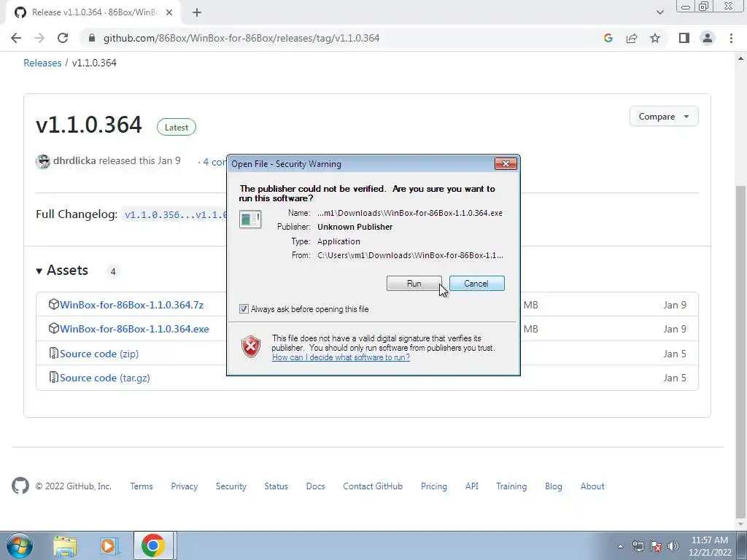747x560 pixels.
Task: Click the Latest release badge
Action: click(177, 127)
